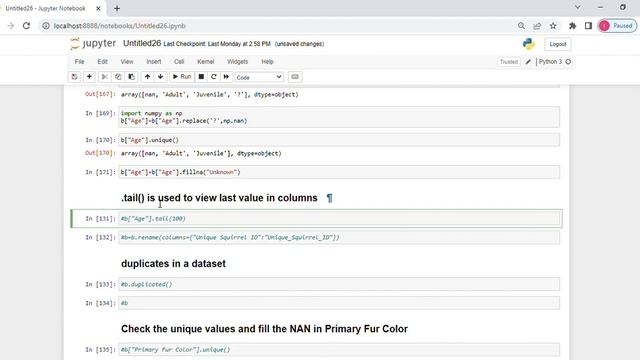Open the Edit menu
This screenshot has width=640, height=360.
pyautogui.click(x=102, y=62)
